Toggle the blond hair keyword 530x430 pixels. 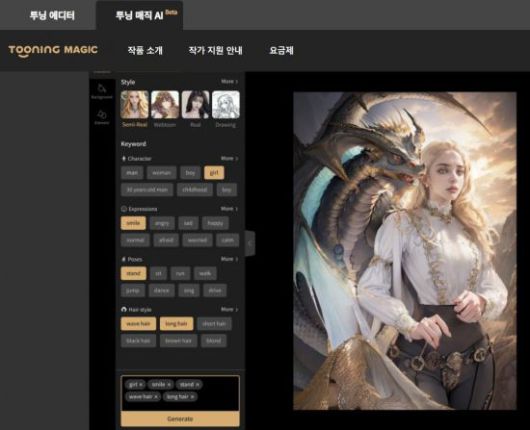pyautogui.click(x=214, y=341)
